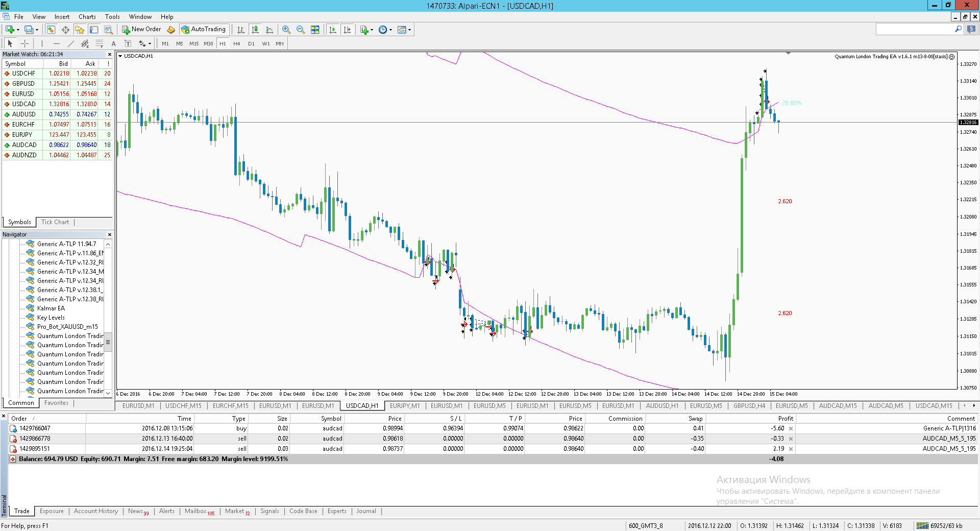Toggle chart auto scroll
980x531 pixels.
click(x=333, y=30)
